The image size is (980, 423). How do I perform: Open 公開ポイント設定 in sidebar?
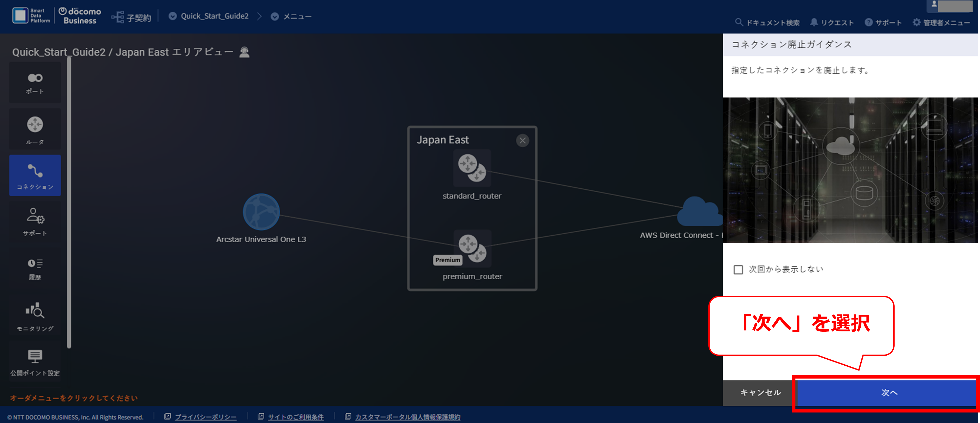(35, 362)
